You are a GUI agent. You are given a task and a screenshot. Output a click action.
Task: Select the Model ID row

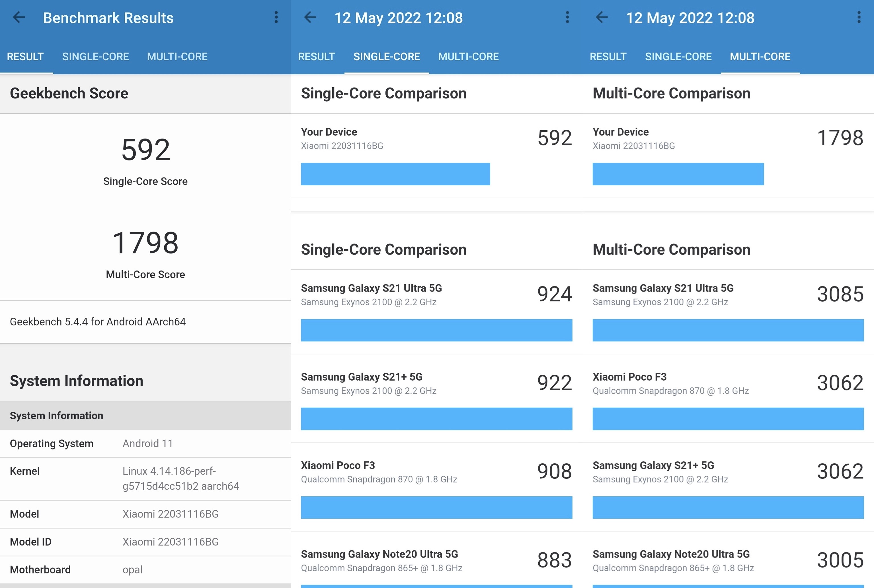coord(145,542)
